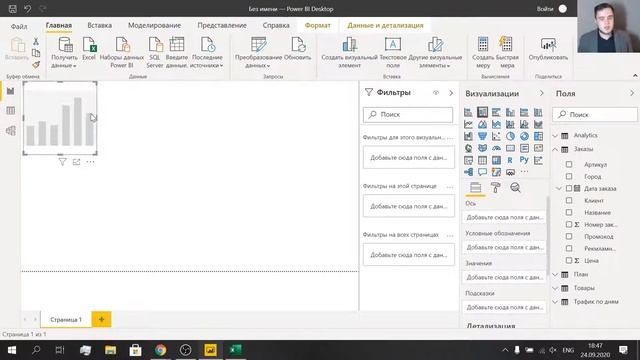The height and width of the screenshot is (360, 640).
Task: Publish the report (Опубликовать)
Action: 548,49
